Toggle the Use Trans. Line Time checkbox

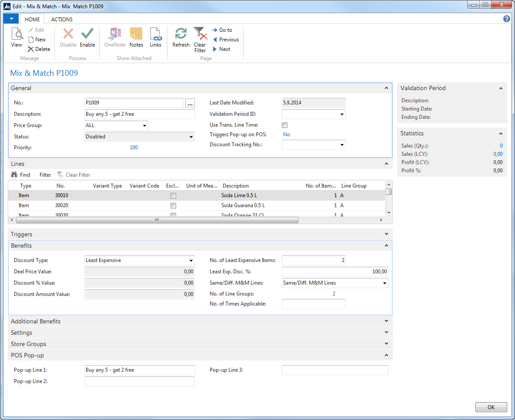tap(285, 125)
